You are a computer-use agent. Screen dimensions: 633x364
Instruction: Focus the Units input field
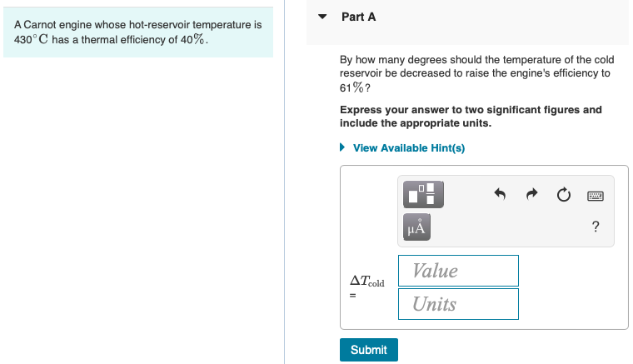point(458,304)
